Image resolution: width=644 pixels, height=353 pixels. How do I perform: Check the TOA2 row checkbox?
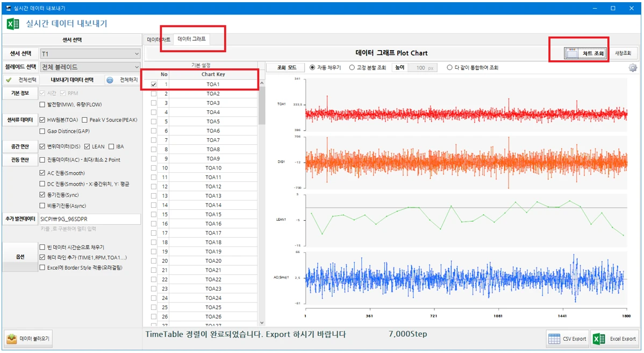pos(154,94)
